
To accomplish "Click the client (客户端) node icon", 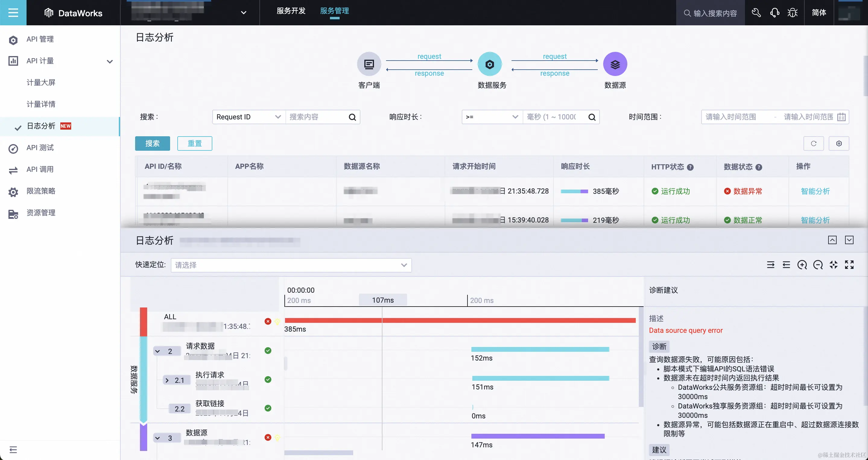I will coord(369,64).
